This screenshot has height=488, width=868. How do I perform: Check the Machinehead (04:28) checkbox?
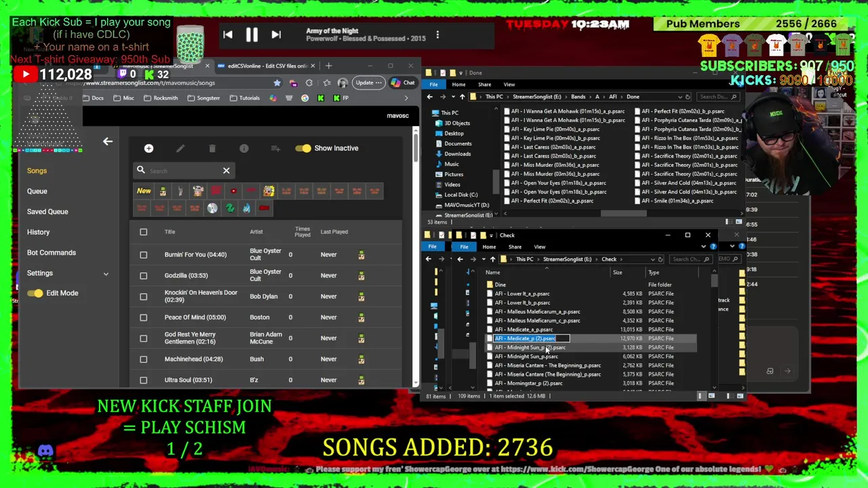point(143,359)
